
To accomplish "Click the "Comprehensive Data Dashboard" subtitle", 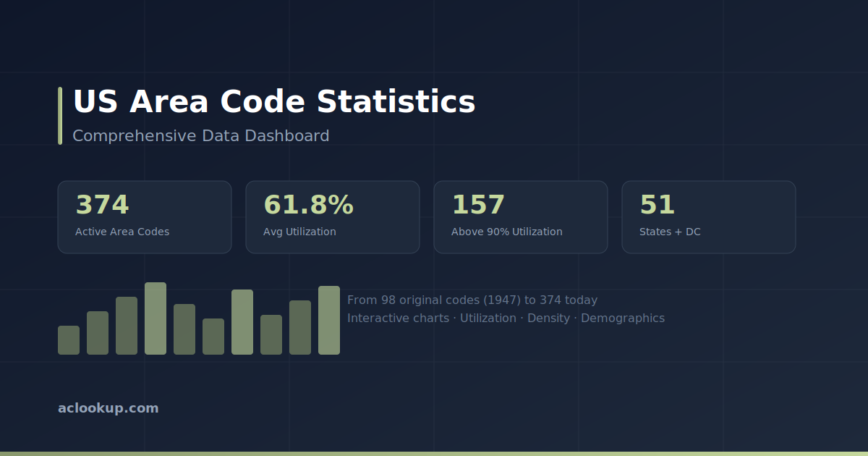I will pyautogui.click(x=201, y=136).
